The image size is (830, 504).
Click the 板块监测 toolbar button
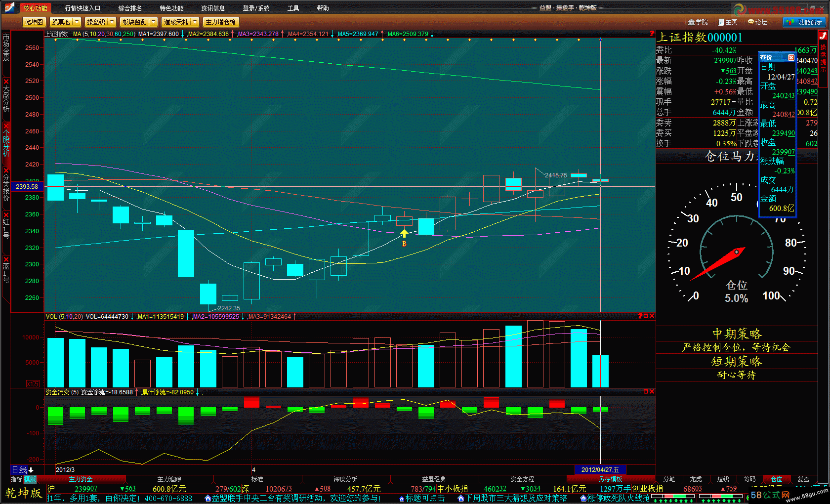click(134, 22)
